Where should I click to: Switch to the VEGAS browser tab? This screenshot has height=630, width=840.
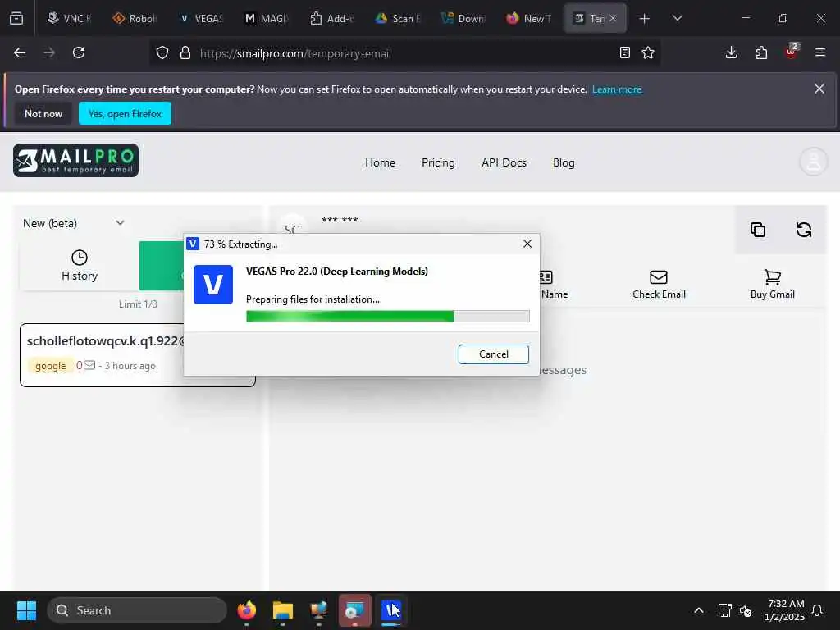(x=200, y=19)
